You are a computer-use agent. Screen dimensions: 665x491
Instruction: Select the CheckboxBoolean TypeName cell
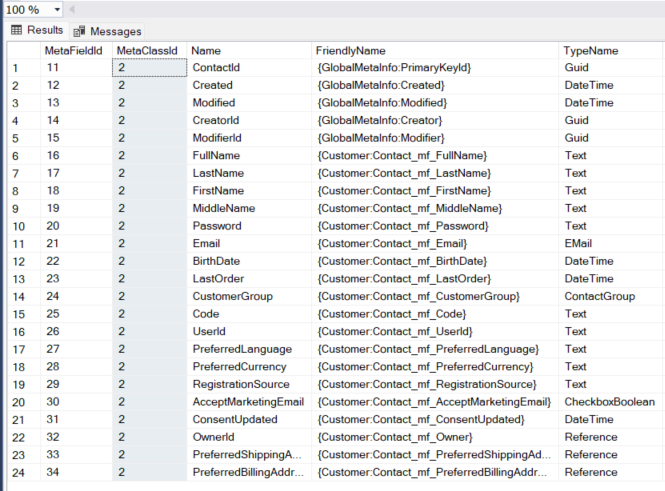coord(610,401)
